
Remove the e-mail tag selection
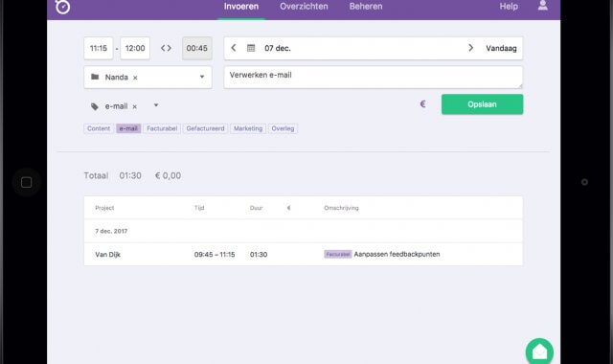click(134, 106)
